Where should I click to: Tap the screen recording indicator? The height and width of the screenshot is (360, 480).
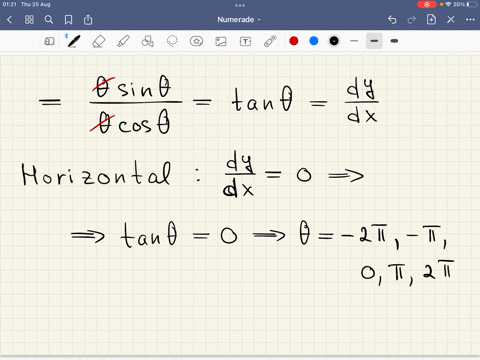pos(427,4)
